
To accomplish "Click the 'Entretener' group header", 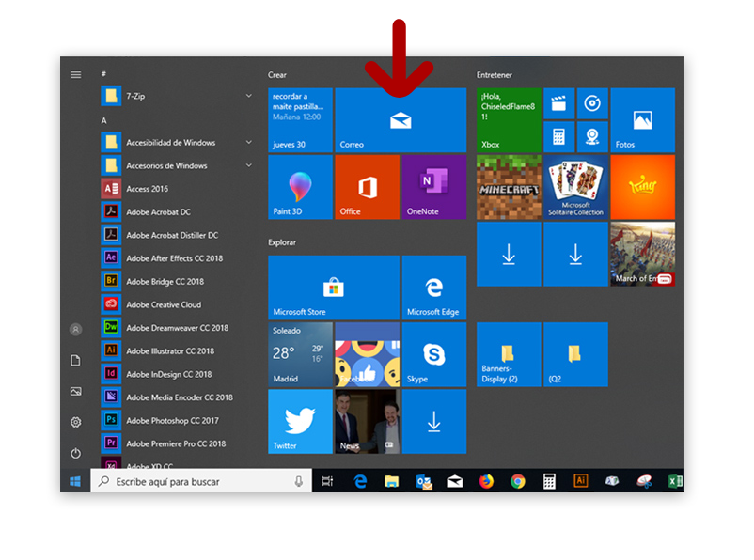I will (494, 75).
